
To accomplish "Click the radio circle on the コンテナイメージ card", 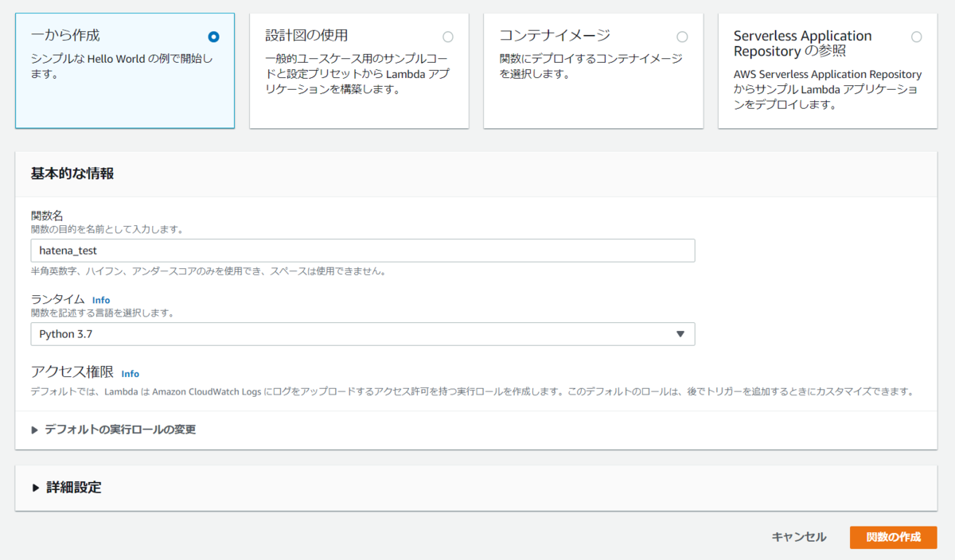I will tap(682, 36).
